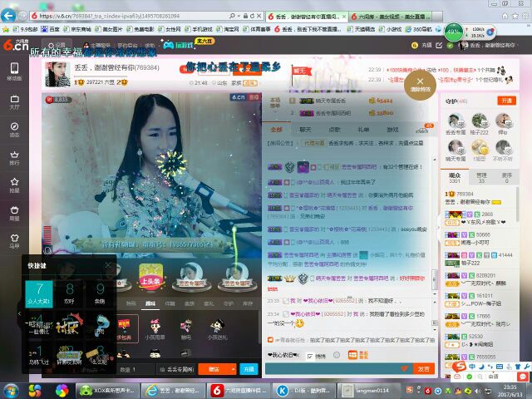
Task: Open the 聊天 chat tab
Action: [305, 130]
